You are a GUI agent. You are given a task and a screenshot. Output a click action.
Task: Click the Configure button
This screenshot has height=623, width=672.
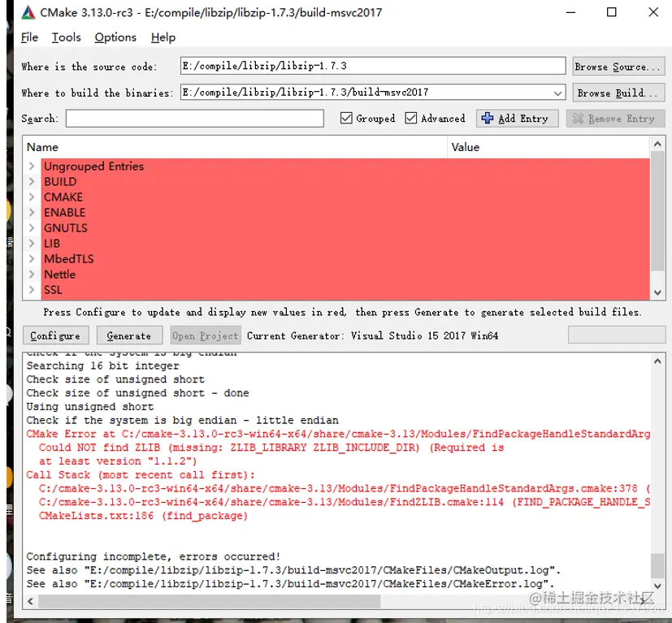pos(56,335)
